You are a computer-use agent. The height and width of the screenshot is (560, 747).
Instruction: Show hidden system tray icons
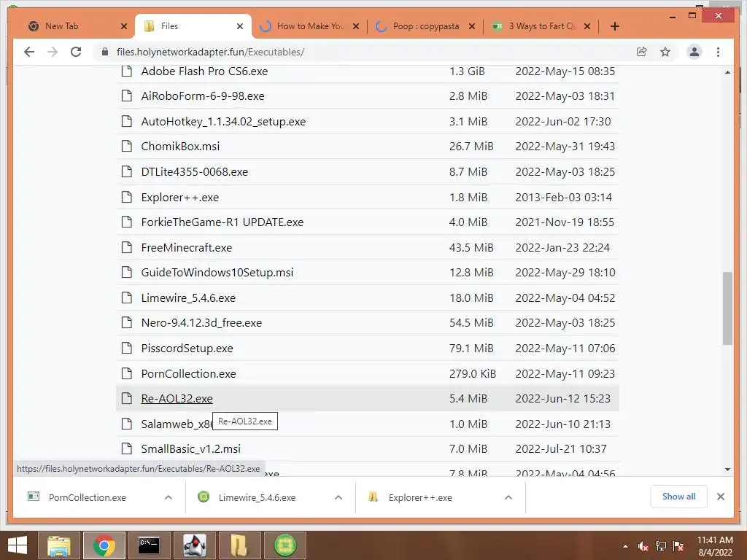coord(625,546)
